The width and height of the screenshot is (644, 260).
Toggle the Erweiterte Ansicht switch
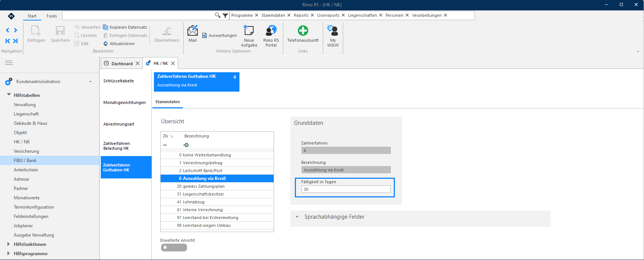174,248
